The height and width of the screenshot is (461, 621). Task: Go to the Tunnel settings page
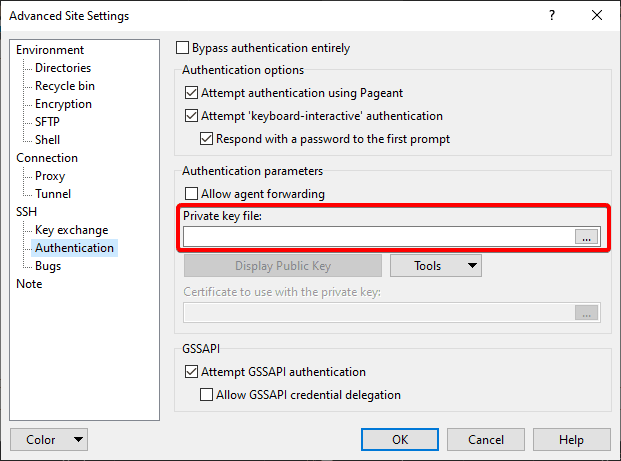[53, 194]
